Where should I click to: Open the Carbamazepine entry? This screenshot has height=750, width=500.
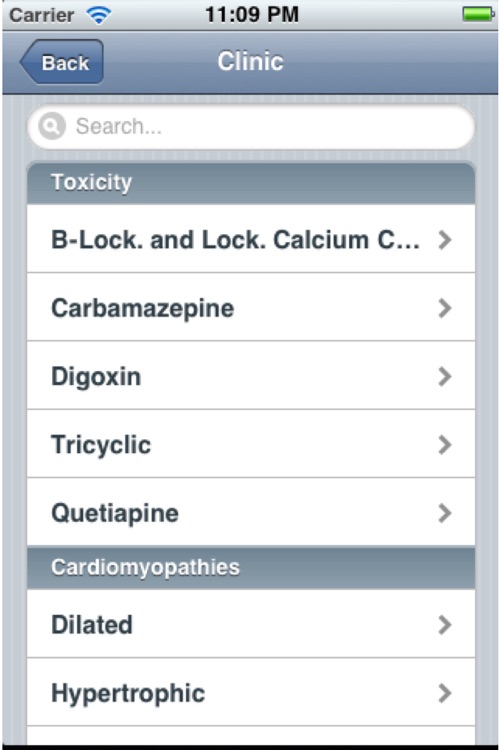(x=251, y=308)
